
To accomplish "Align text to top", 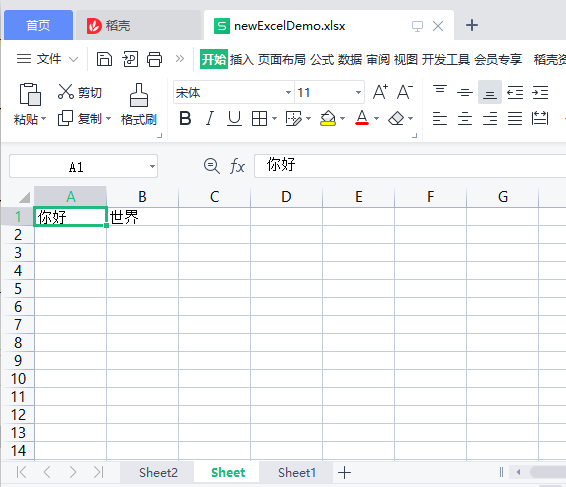I will 440,89.
